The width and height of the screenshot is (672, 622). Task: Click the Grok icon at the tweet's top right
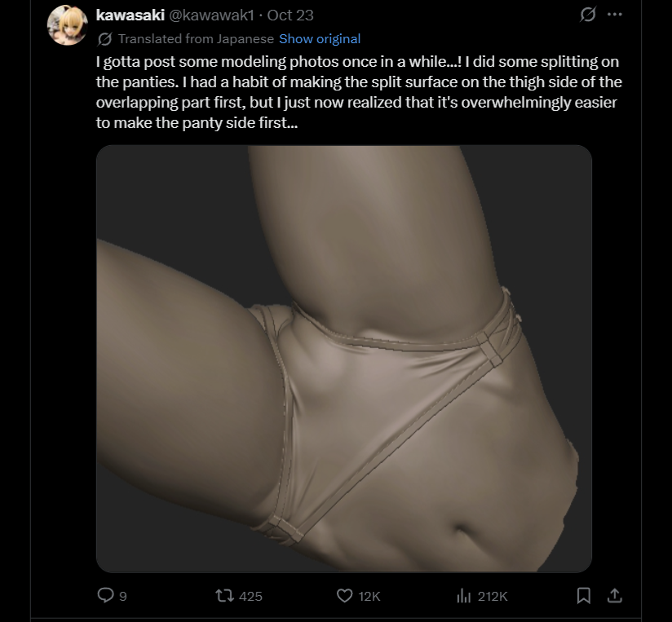(588, 15)
